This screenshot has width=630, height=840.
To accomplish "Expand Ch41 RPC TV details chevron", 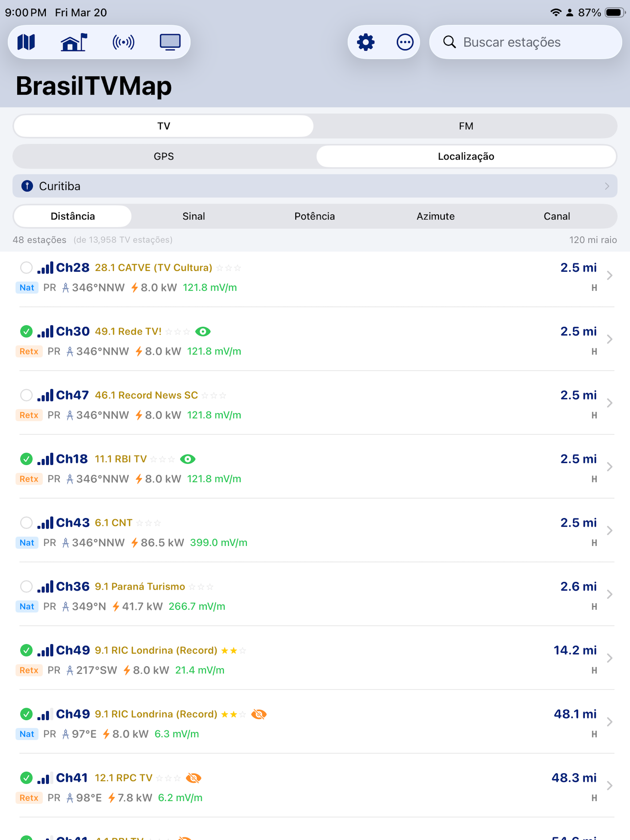I will coord(609,786).
